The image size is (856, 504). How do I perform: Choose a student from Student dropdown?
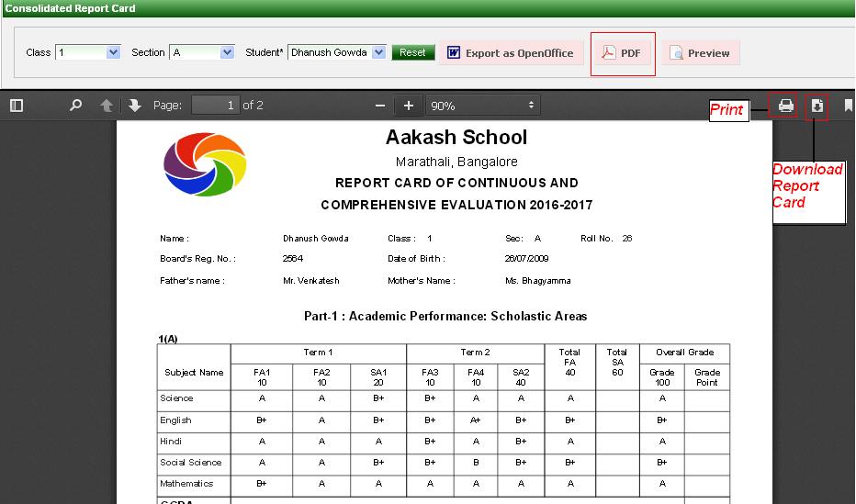(336, 52)
